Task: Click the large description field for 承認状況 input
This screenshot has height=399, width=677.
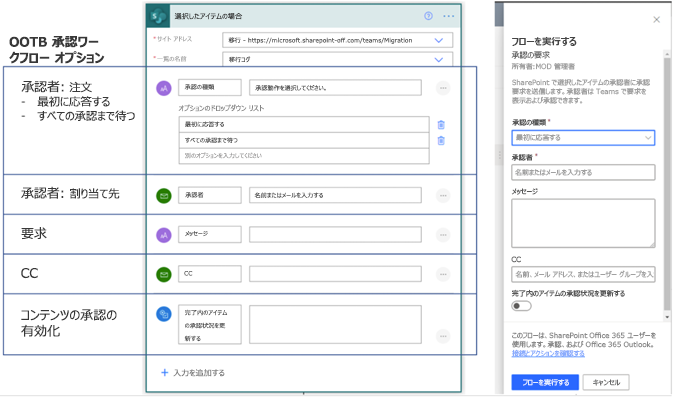Action: (x=335, y=325)
